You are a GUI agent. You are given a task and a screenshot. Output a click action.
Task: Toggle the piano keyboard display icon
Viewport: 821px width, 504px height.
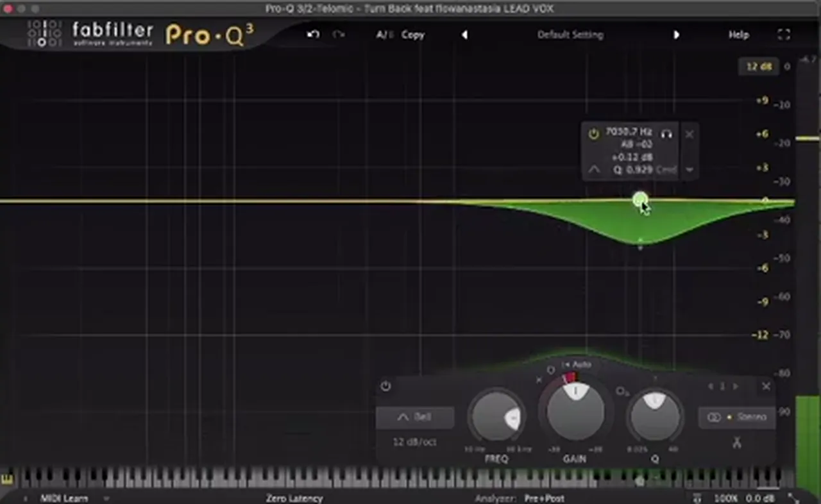click(7, 479)
